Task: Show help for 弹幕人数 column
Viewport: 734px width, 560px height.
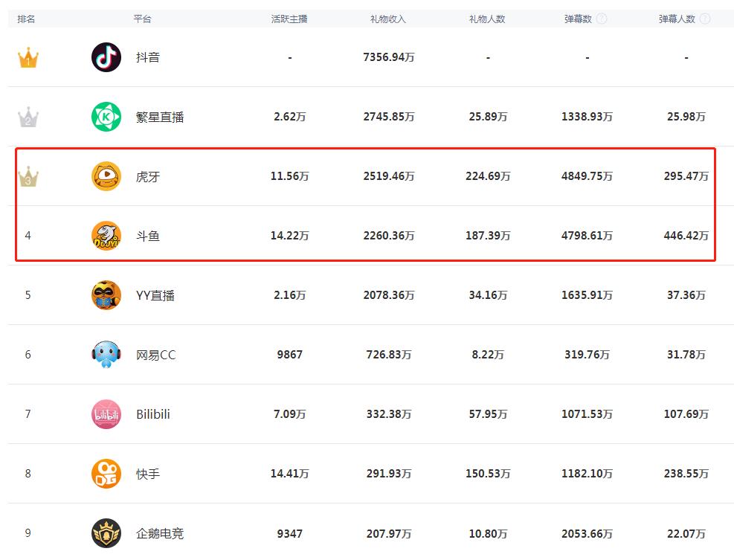Action: [705, 19]
